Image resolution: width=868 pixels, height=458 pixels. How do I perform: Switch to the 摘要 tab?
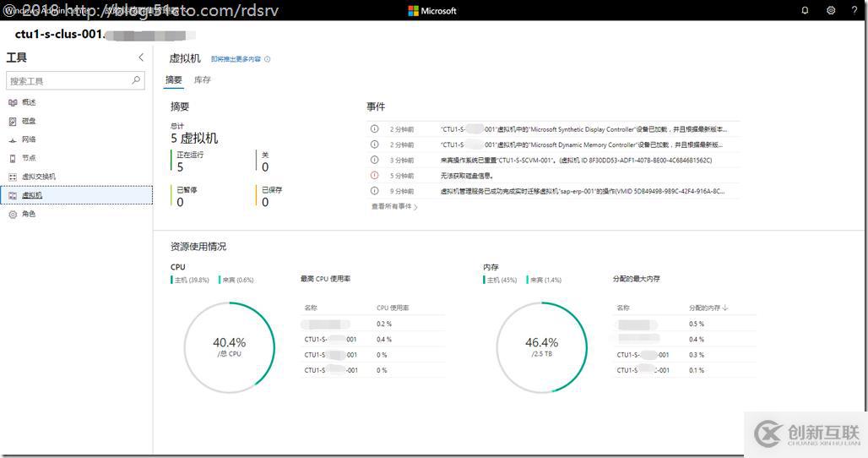coord(173,79)
